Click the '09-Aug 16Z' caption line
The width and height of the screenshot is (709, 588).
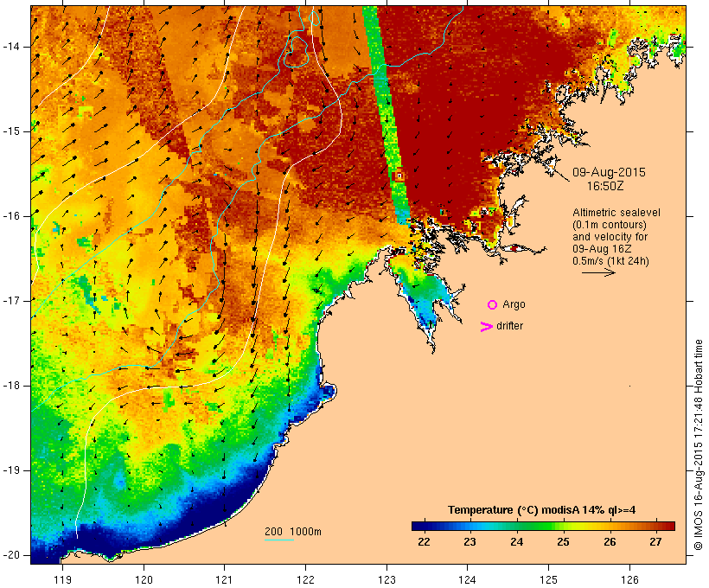tap(602, 249)
